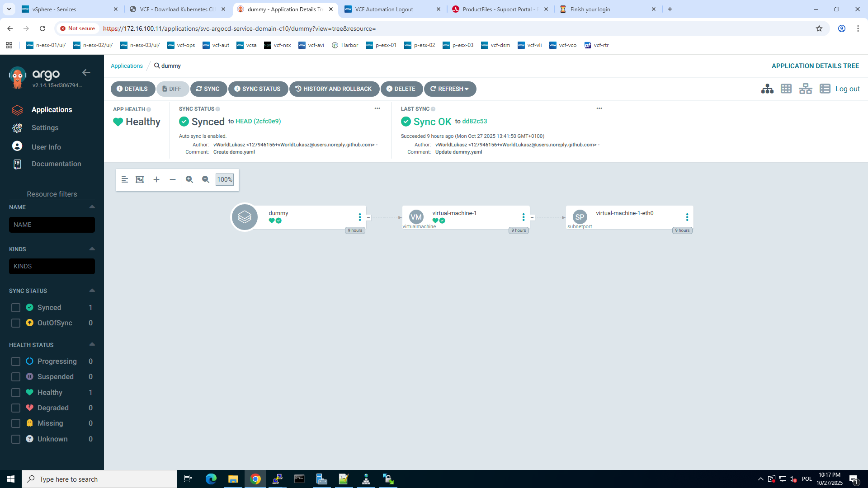Check the Synced sync status filter
This screenshot has height=488, width=868.
16,308
